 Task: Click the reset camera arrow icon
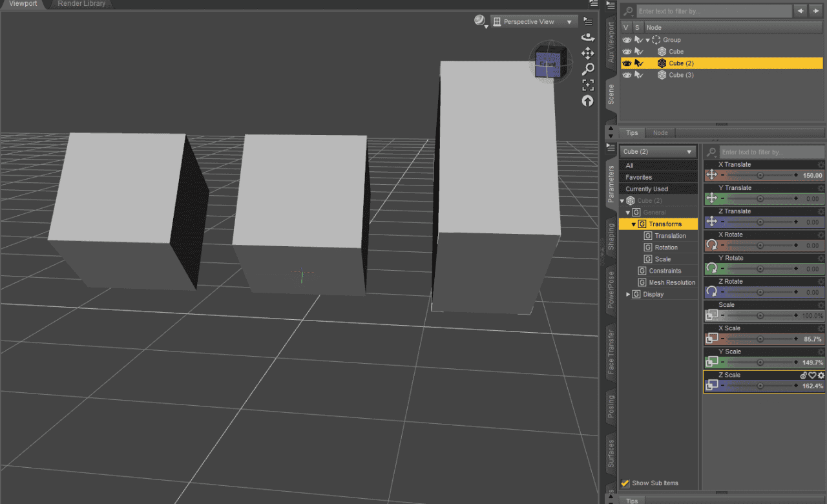click(x=588, y=100)
